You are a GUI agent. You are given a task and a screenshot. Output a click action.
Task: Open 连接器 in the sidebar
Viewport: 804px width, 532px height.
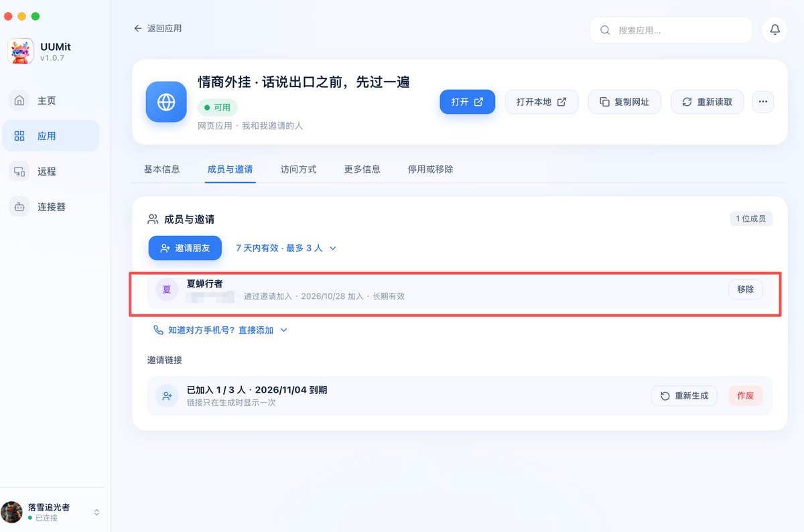pyautogui.click(x=51, y=207)
